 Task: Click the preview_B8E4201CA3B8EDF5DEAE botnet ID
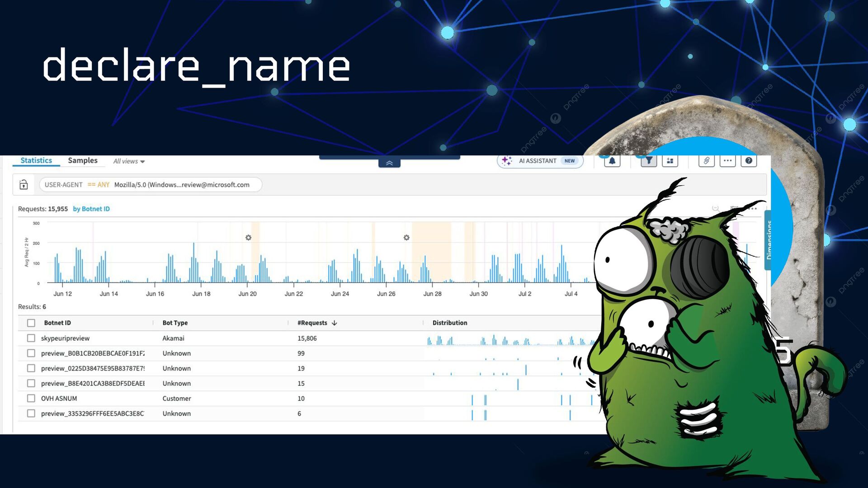(x=93, y=383)
